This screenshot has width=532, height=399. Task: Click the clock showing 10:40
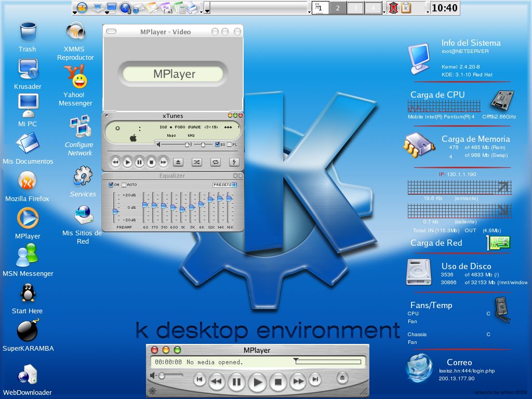coord(445,7)
